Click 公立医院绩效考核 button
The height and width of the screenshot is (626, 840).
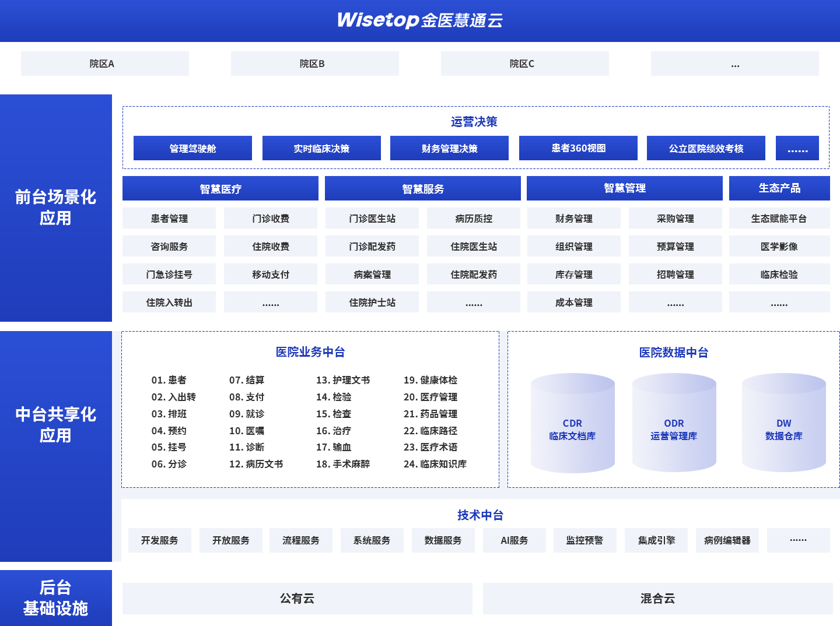706,148
